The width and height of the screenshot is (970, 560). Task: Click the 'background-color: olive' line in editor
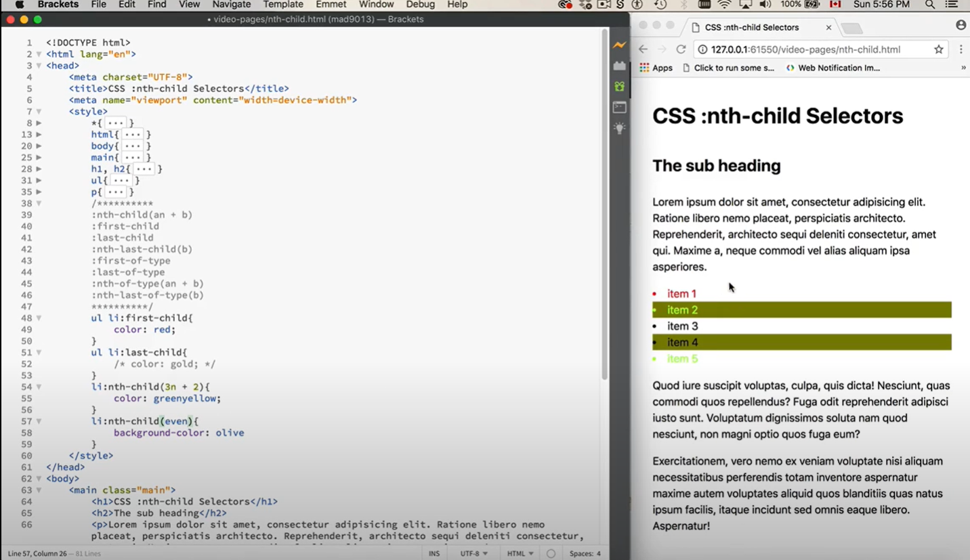coord(179,433)
